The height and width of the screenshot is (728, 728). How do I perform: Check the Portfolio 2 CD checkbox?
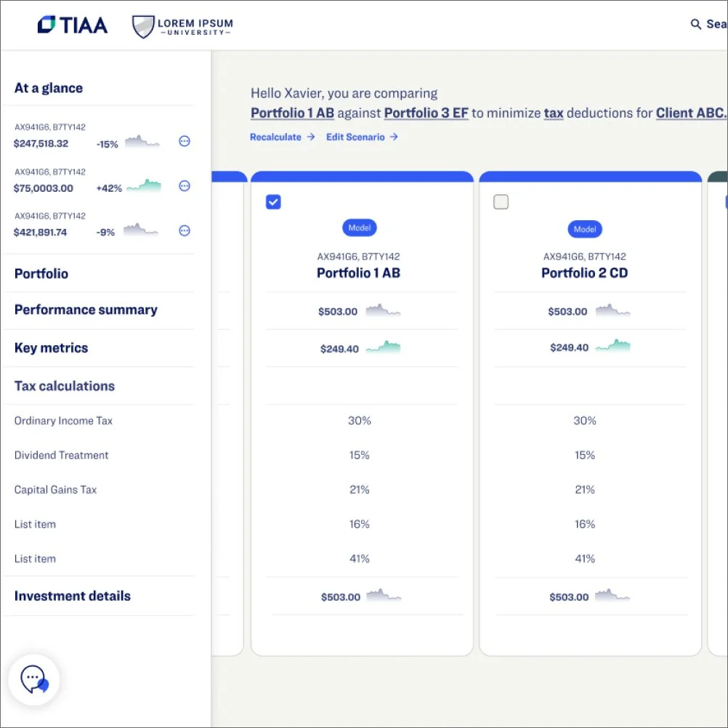(x=501, y=202)
